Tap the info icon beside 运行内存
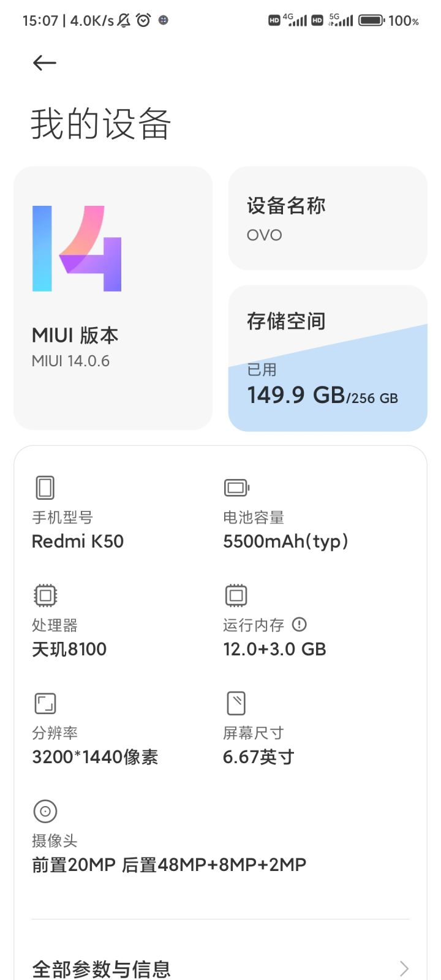This screenshot has width=441, height=980. coord(299,625)
